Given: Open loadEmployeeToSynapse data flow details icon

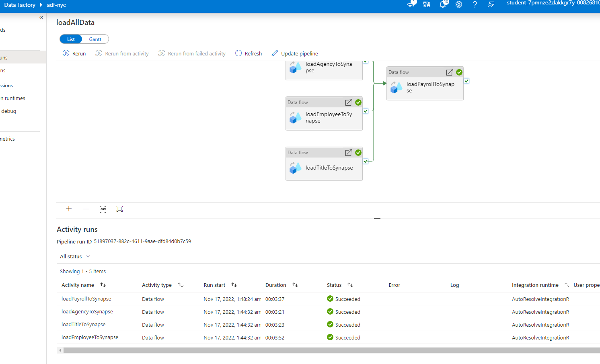Looking at the screenshot, I should click(349, 102).
